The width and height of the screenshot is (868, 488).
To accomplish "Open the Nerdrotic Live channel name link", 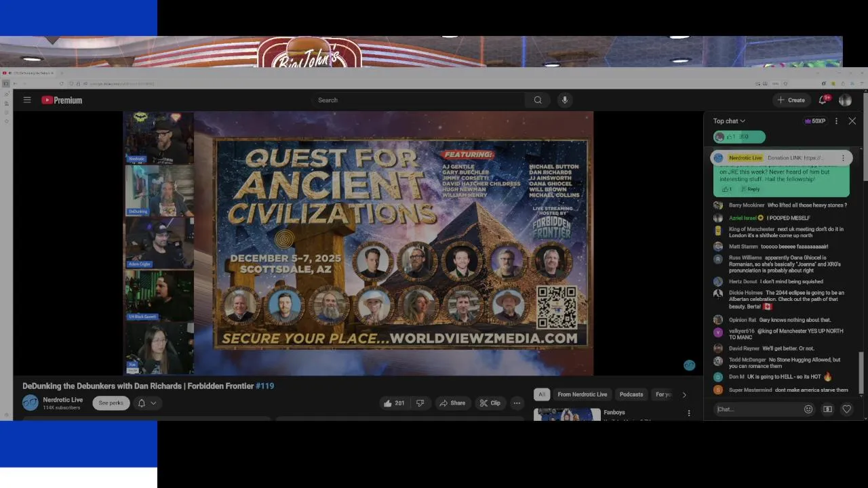I will [63, 400].
